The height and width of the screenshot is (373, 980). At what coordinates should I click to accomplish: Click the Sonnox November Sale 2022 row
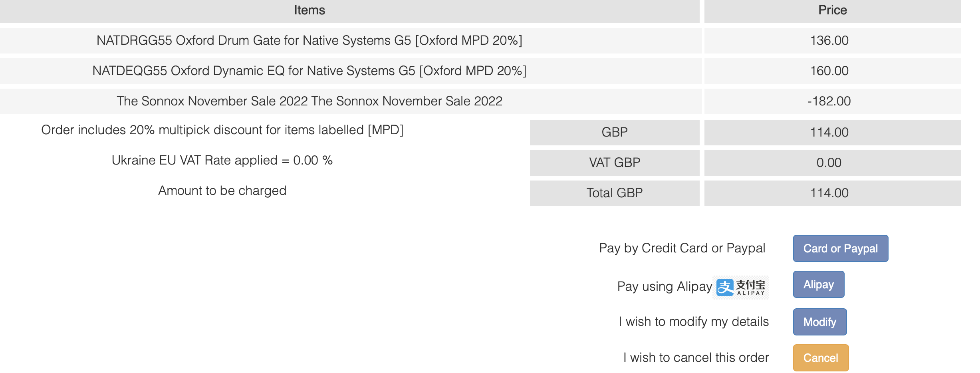point(309,101)
